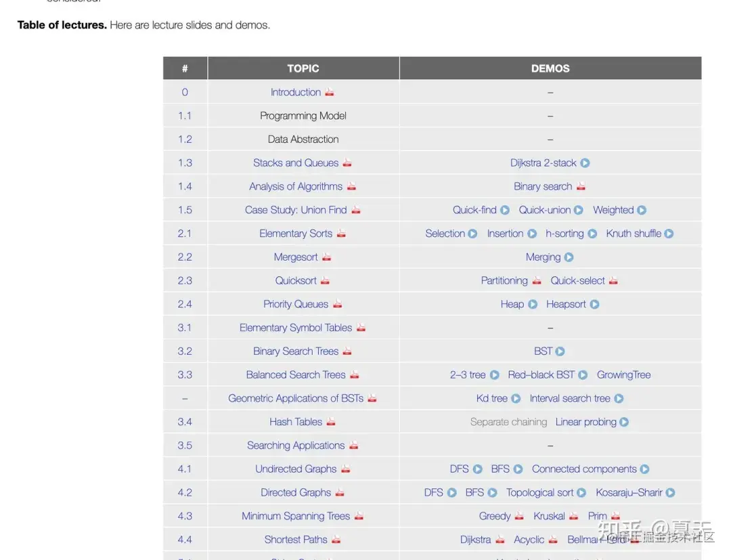Click PDF icon after Geometric Applications of BSTs

click(x=372, y=397)
